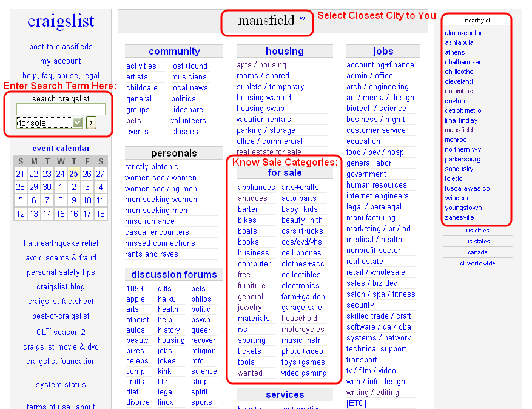532x409 pixels.
Task: Open missed connections personals
Action: pyautogui.click(x=160, y=243)
